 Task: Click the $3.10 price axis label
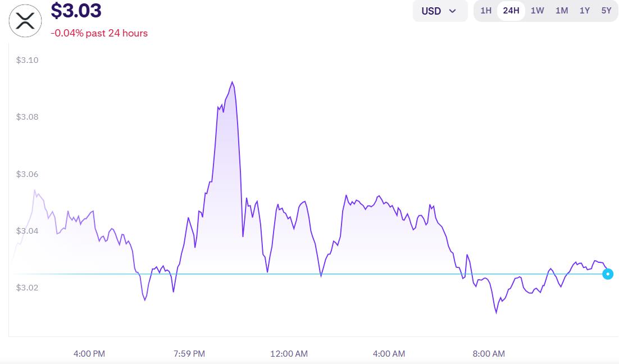pyautogui.click(x=27, y=60)
